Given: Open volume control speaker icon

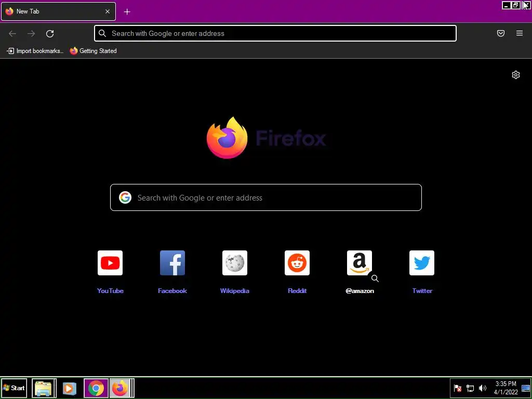Looking at the screenshot, I should (x=482, y=389).
